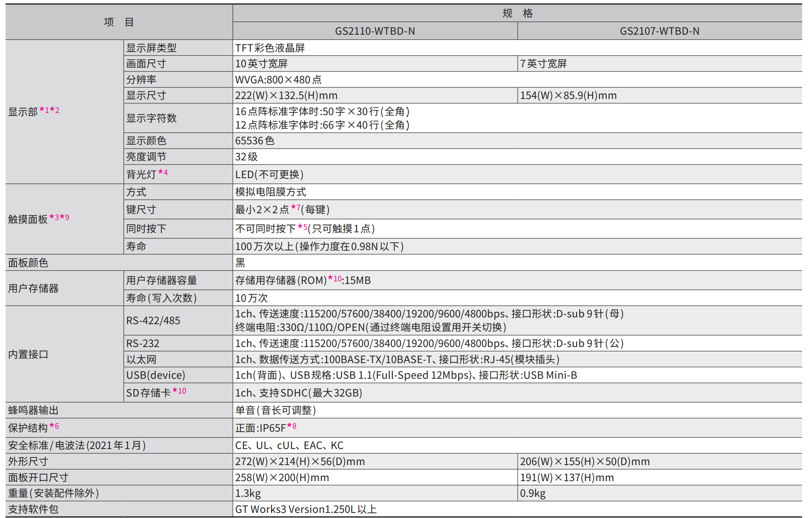Click the 258(W)×200(H)mm cutout value
The image size is (812, 518).
click(282, 477)
